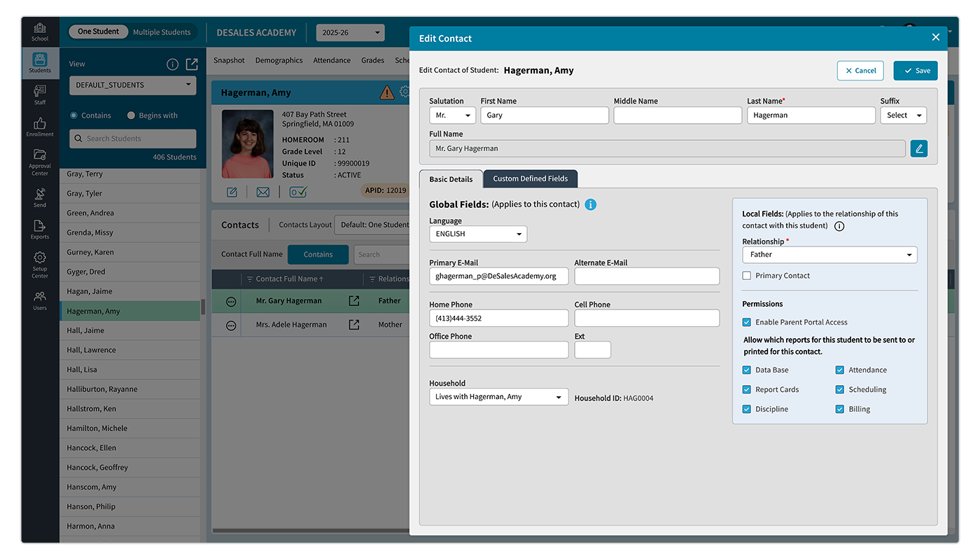Open the Suffix Select dropdown
The height and width of the screenshot is (560, 980).
(903, 115)
